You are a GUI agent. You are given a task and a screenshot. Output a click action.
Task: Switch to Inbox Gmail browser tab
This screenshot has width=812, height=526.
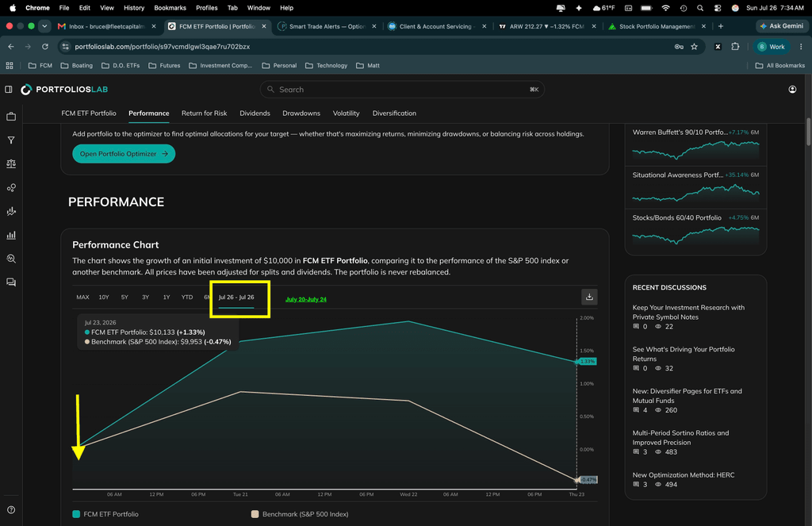(107, 26)
